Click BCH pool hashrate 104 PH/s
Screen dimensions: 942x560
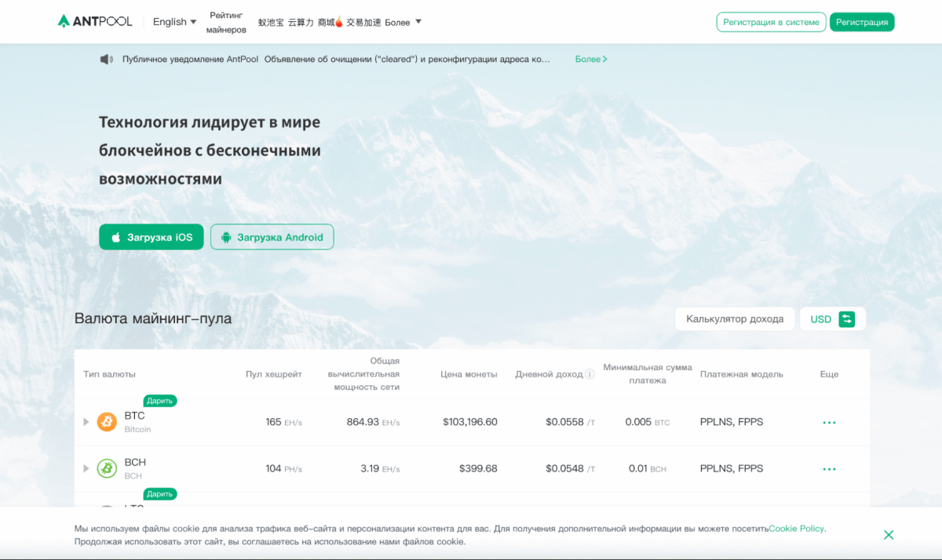pos(283,468)
